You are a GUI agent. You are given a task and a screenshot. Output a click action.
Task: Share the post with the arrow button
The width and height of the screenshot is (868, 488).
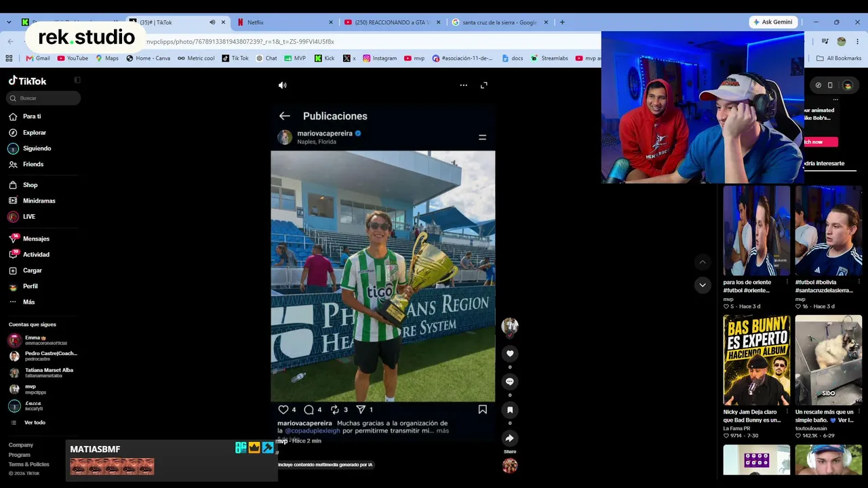point(510,439)
